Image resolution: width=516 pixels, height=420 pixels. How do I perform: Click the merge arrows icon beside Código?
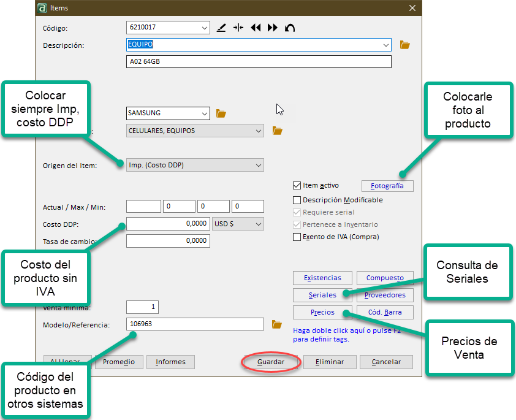pos(238,28)
